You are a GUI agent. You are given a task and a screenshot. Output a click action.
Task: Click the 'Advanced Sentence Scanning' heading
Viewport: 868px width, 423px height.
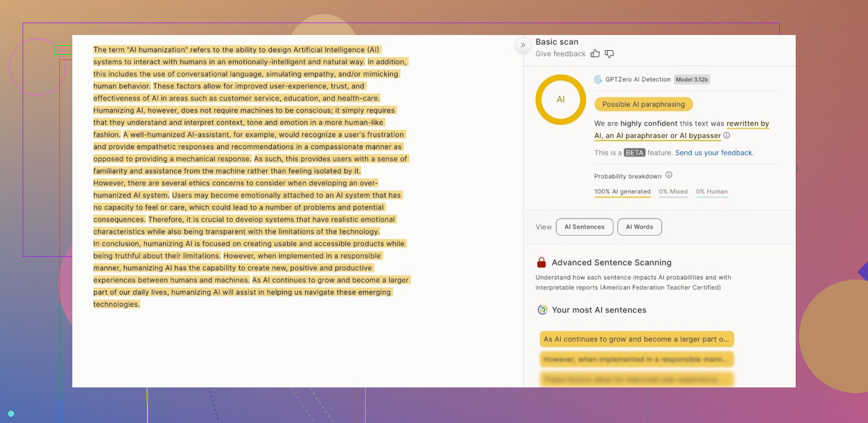pyautogui.click(x=611, y=263)
